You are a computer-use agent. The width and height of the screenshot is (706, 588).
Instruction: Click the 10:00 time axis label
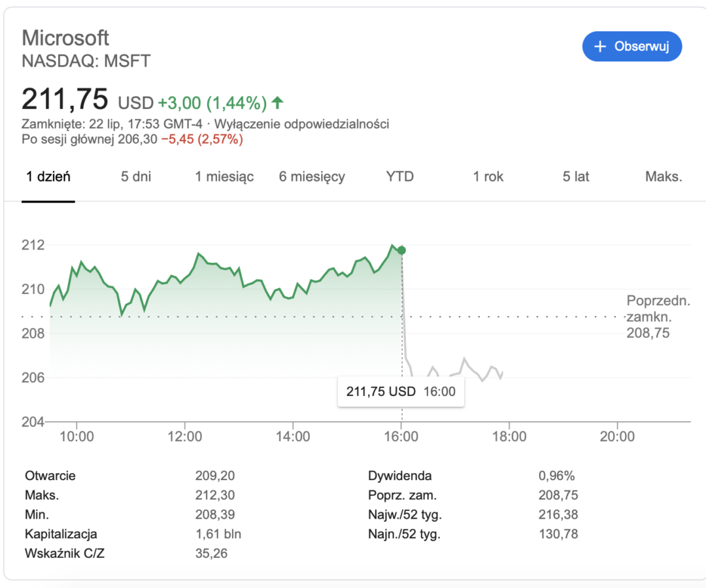click(x=76, y=436)
